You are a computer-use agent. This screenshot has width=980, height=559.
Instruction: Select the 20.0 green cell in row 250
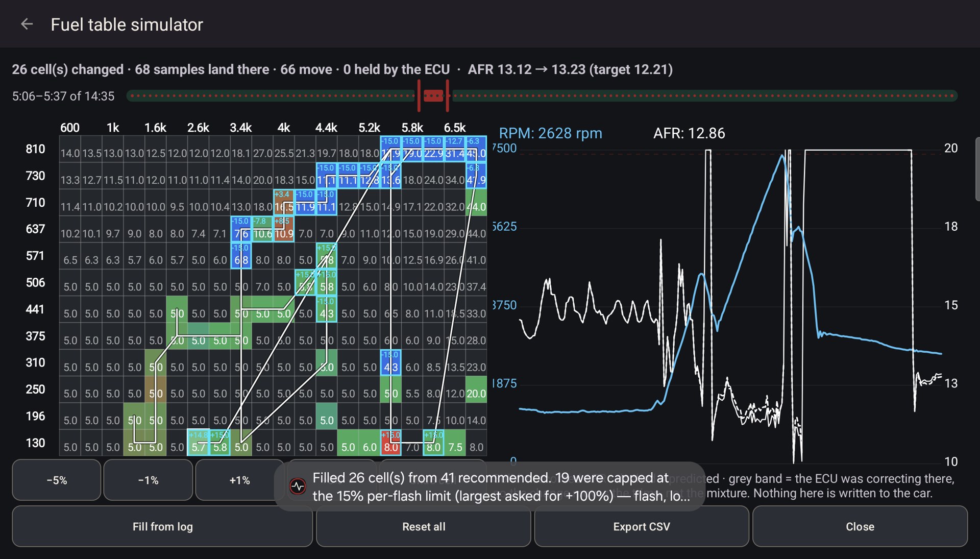coord(476,390)
